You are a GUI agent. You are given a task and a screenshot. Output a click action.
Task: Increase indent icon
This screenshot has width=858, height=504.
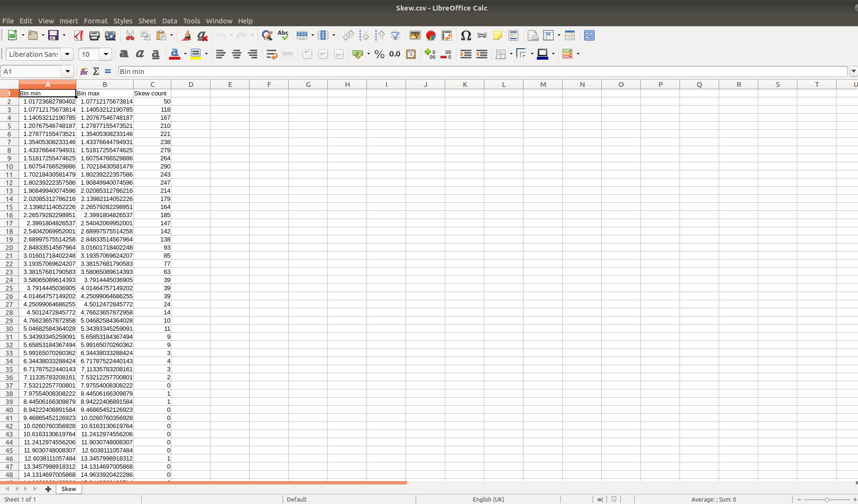[x=466, y=54]
